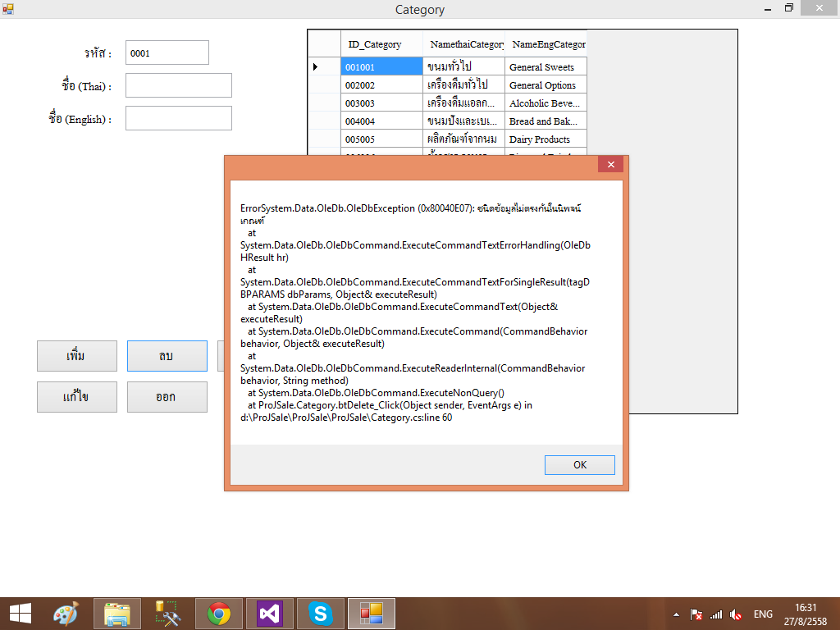
Task: Focus the รหัส code field with 0001
Action: [167, 52]
